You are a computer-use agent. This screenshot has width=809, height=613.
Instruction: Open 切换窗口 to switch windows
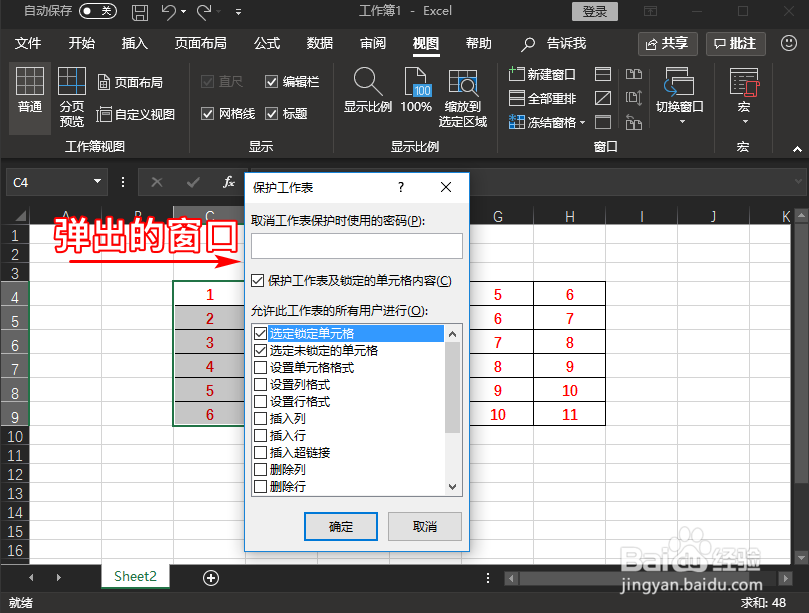pyautogui.click(x=680, y=97)
